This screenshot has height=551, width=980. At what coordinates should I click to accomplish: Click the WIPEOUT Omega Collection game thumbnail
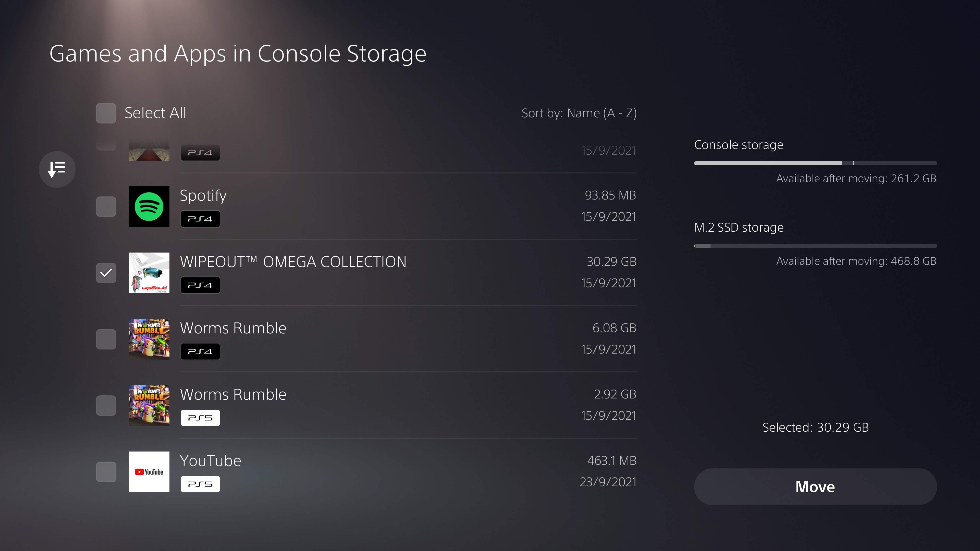click(149, 273)
